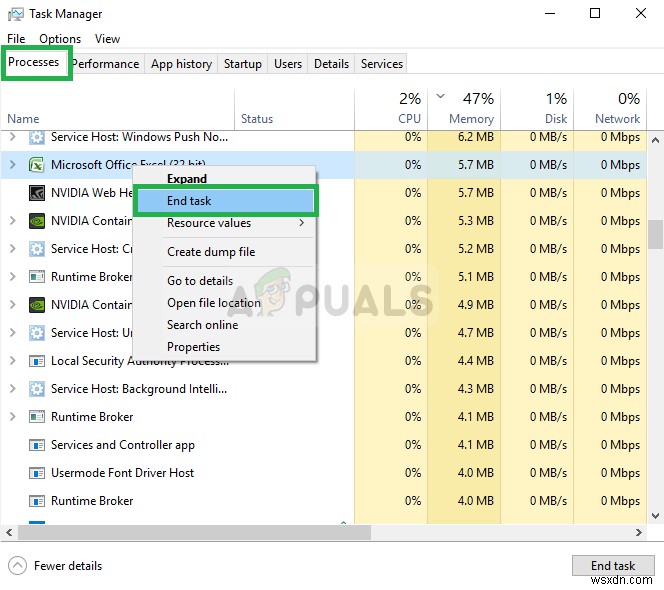The height and width of the screenshot is (590, 664).
Task: Click the Runtime Broker 4.1 MB row icon
Action: pyautogui.click(x=37, y=417)
